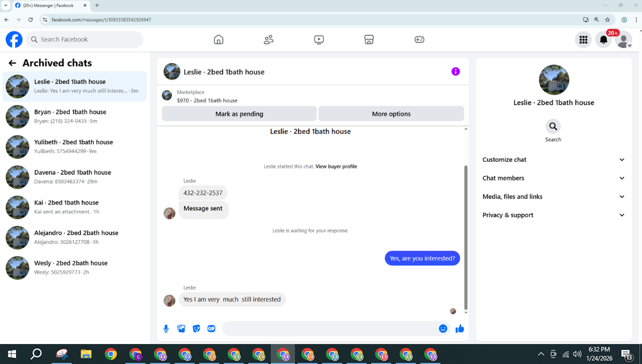Open Alejandro 2bed 2bath house chat
Screen dimensions: 642x364
coord(75,237)
